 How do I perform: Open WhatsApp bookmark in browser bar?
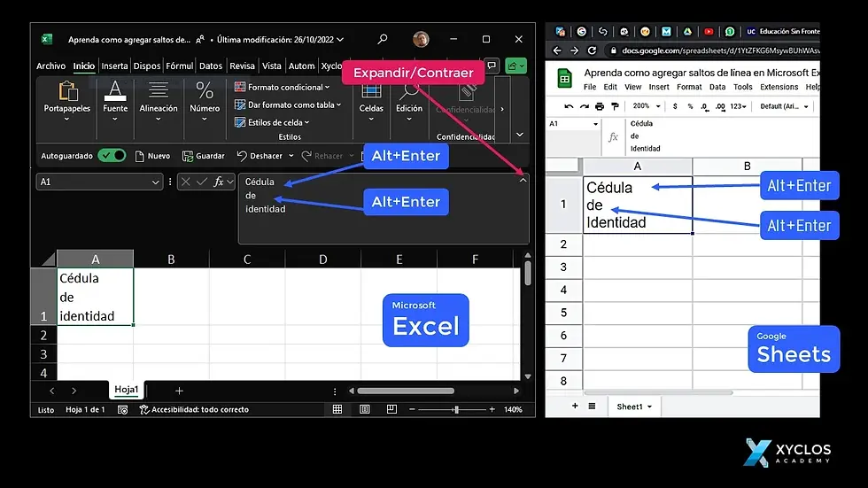point(730,32)
